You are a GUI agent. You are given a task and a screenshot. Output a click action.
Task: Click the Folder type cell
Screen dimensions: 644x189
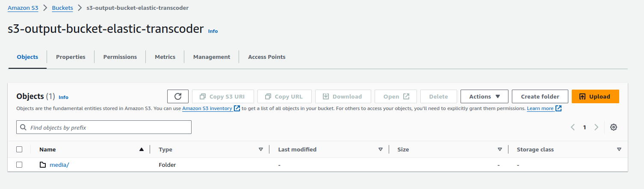[x=167, y=165]
